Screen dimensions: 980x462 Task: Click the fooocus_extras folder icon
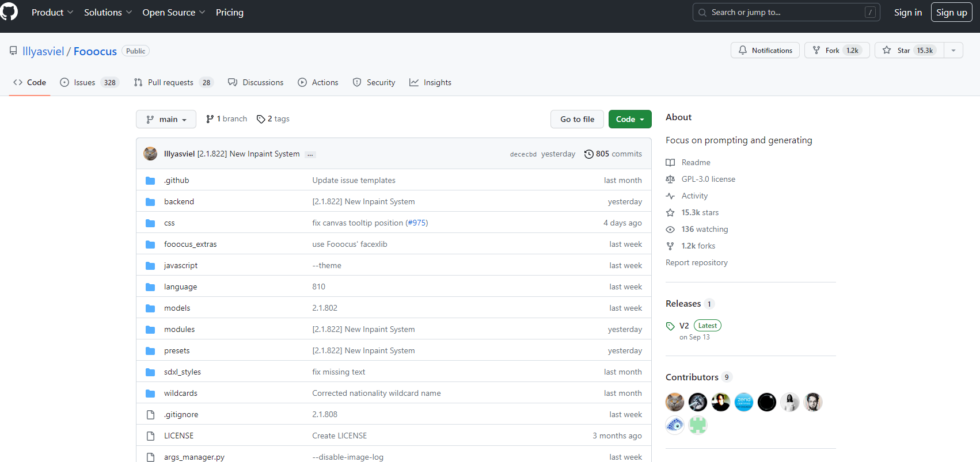(150, 245)
